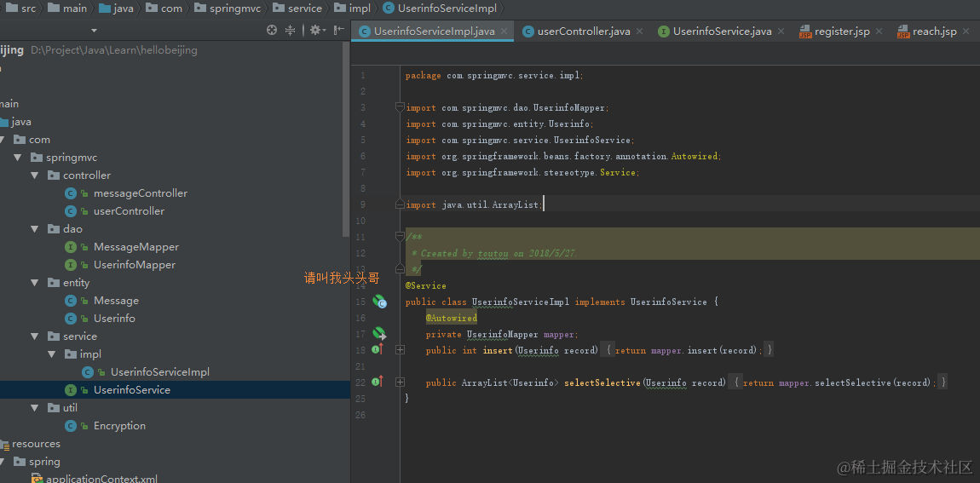The width and height of the screenshot is (980, 483).
Task: Close register.jsp tab
Action: pyautogui.click(x=879, y=32)
